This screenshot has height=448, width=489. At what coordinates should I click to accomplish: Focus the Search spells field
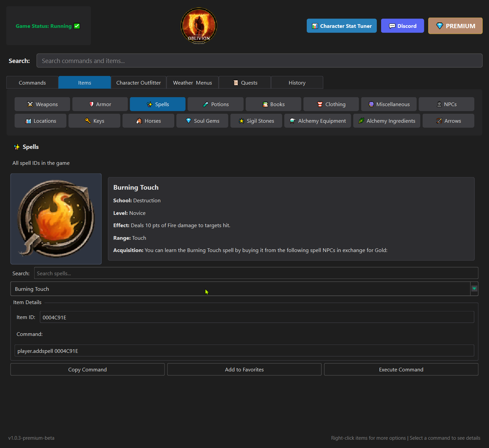[256, 273]
